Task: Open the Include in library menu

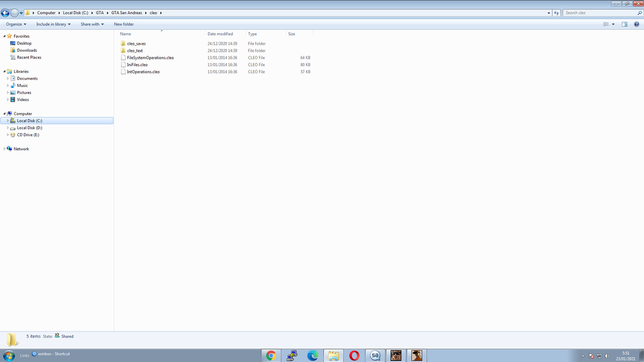Action: (x=53, y=24)
